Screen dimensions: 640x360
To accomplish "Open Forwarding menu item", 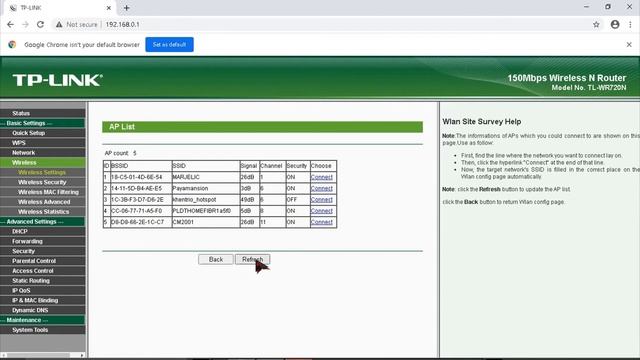I will 43,241.
